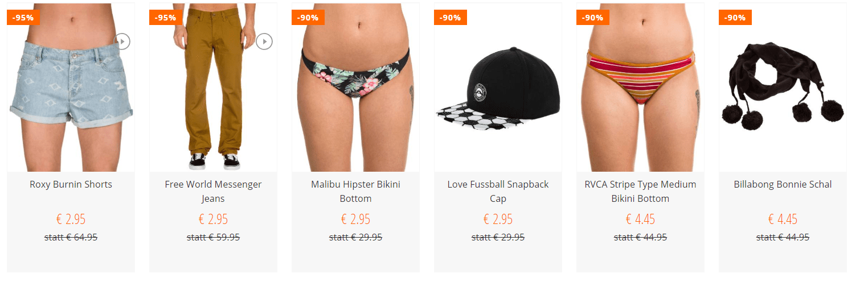Play video for Free World Messenger Jeans

pyautogui.click(x=264, y=42)
